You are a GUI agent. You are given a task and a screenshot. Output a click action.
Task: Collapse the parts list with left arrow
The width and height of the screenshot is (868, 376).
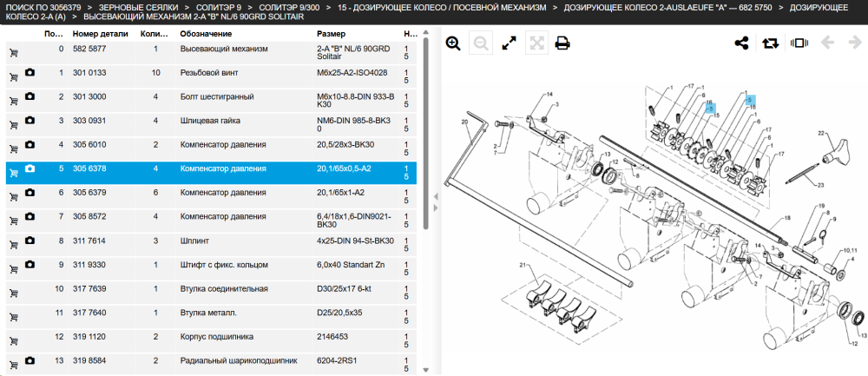point(436,196)
